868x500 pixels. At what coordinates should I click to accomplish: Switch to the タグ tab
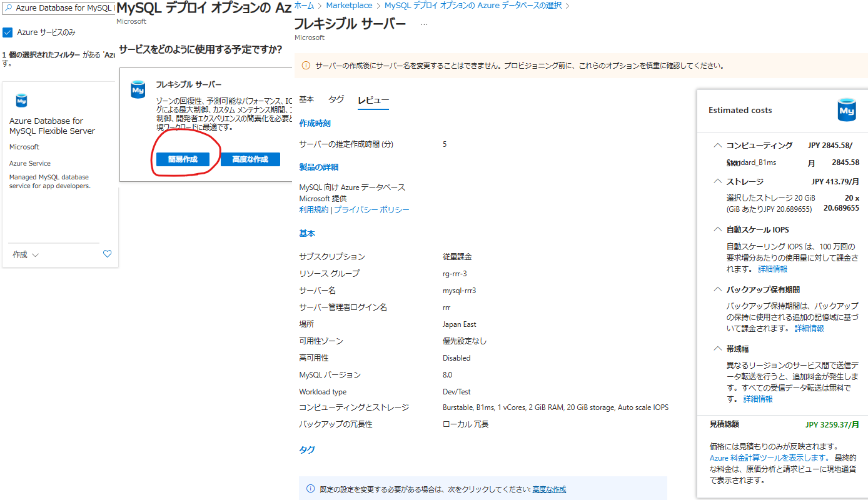336,100
